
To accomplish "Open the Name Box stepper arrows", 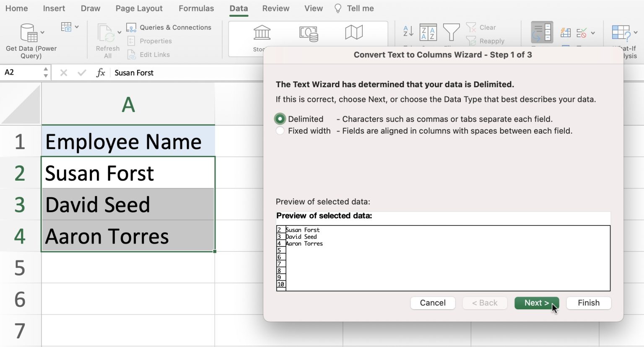I will (46, 73).
